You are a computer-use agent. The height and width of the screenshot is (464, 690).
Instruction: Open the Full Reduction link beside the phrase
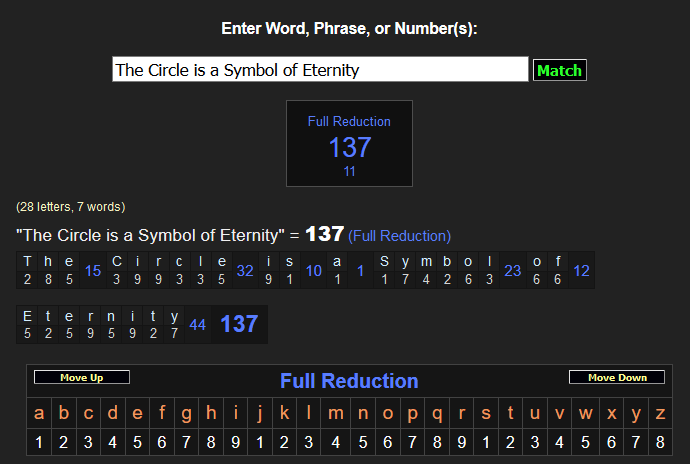click(399, 236)
